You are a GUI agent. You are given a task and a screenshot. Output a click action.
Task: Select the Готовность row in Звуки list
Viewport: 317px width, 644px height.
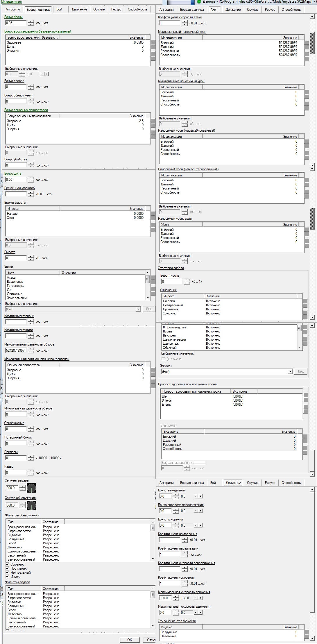tap(75, 286)
